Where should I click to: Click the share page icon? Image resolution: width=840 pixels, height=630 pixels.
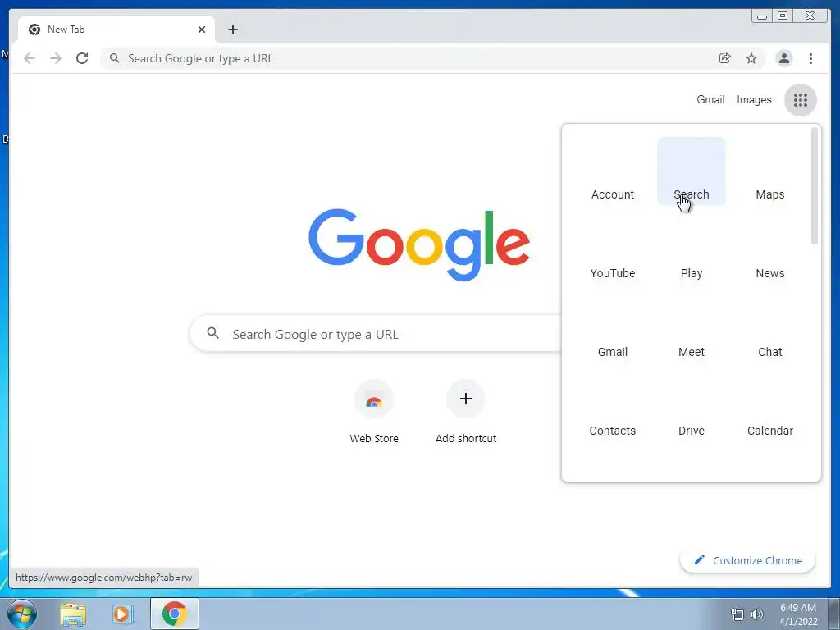coord(725,58)
